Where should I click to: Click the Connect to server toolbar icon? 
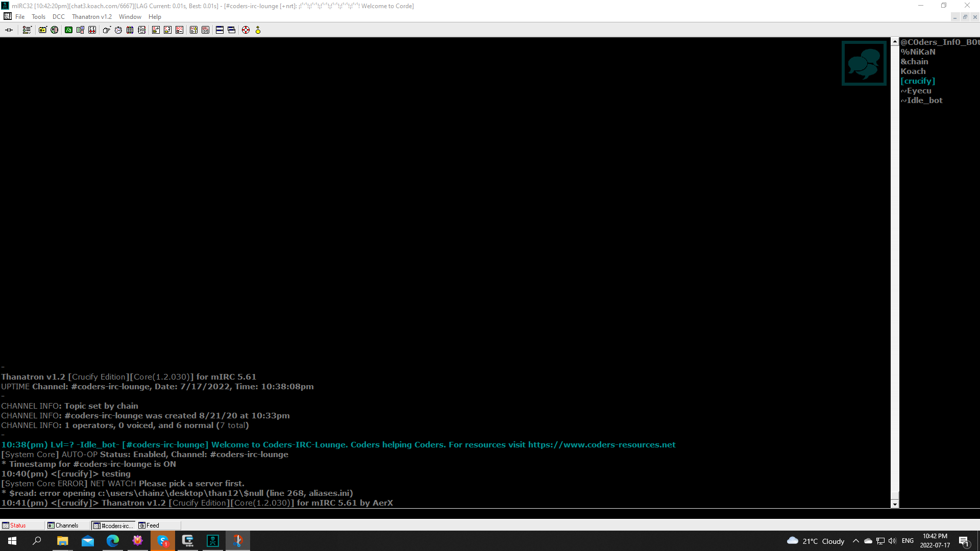(x=9, y=30)
